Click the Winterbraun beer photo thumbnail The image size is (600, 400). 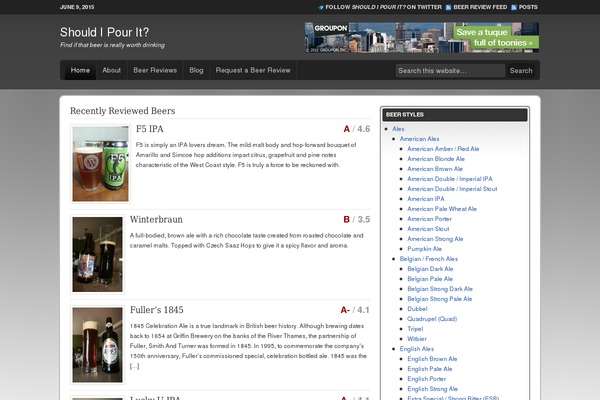(x=98, y=255)
